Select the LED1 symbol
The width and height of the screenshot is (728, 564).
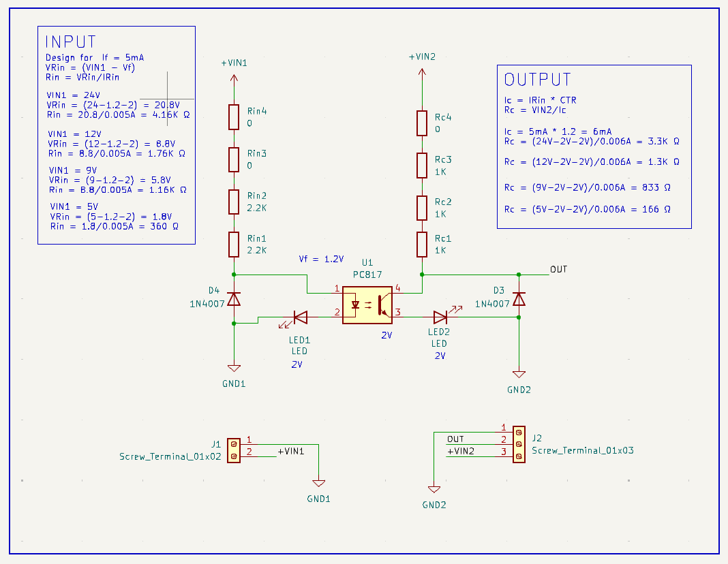(x=300, y=317)
